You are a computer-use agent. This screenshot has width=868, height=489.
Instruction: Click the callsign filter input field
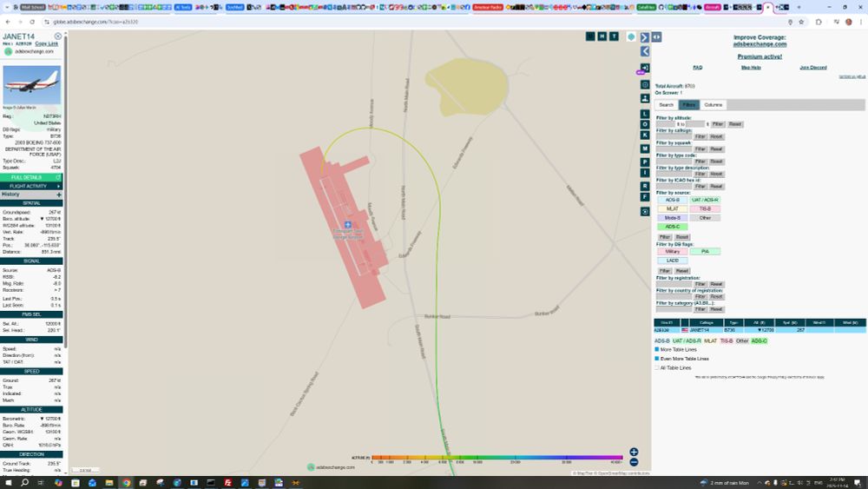tap(674, 136)
